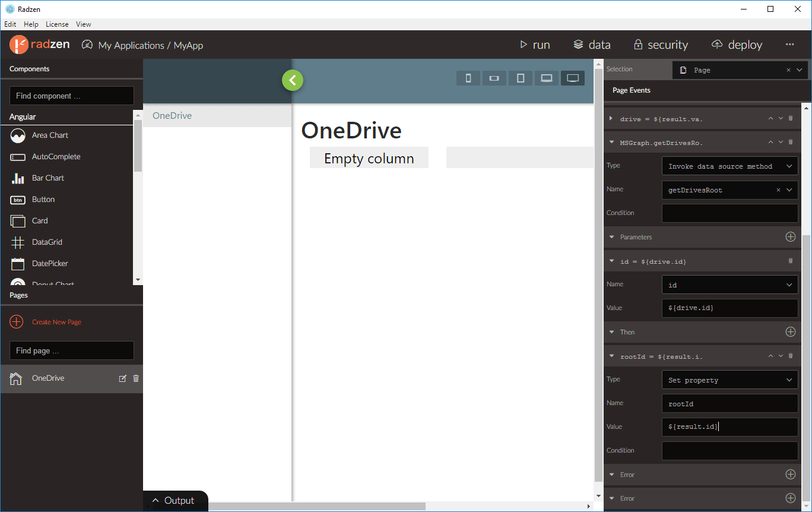The image size is (812, 512).
Task: Click the Name field containing rootId
Action: coord(730,403)
